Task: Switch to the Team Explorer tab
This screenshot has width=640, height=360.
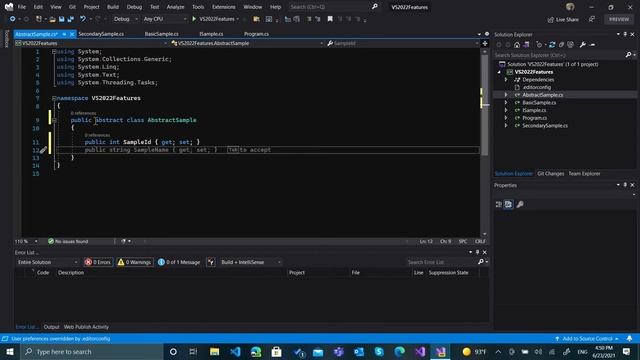Action: 584,173
